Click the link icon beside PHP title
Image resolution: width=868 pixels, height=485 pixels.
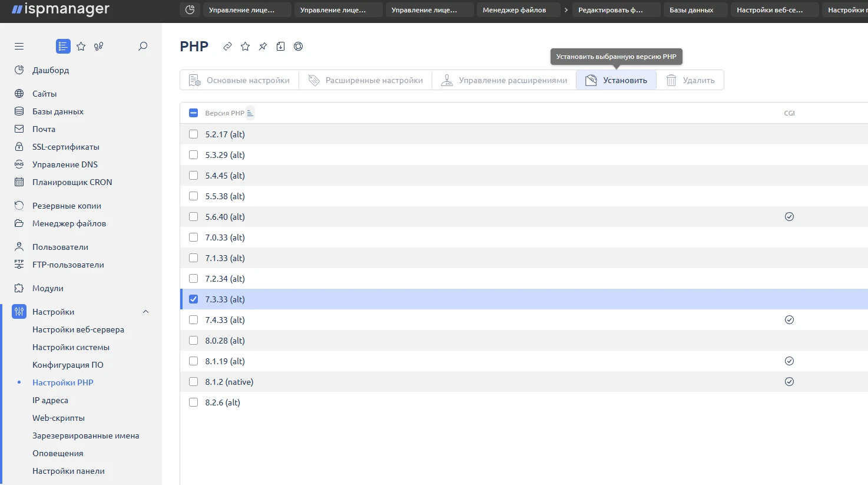coord(227,47)
